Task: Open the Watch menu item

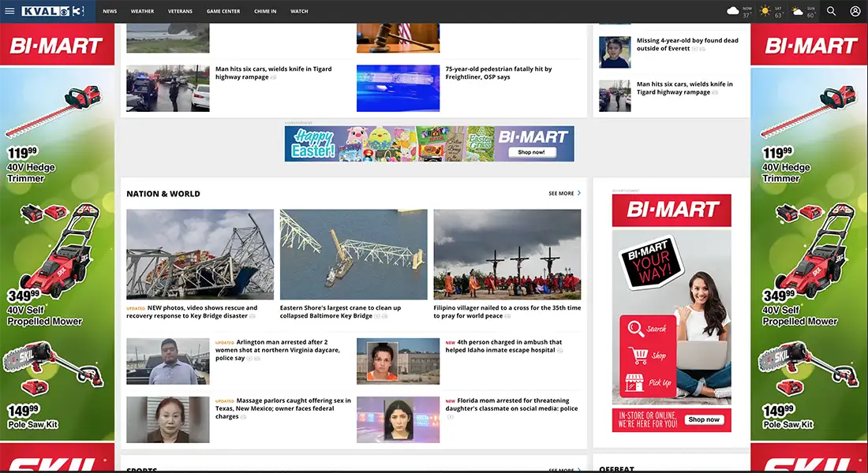Action: (x=299, y=11)
